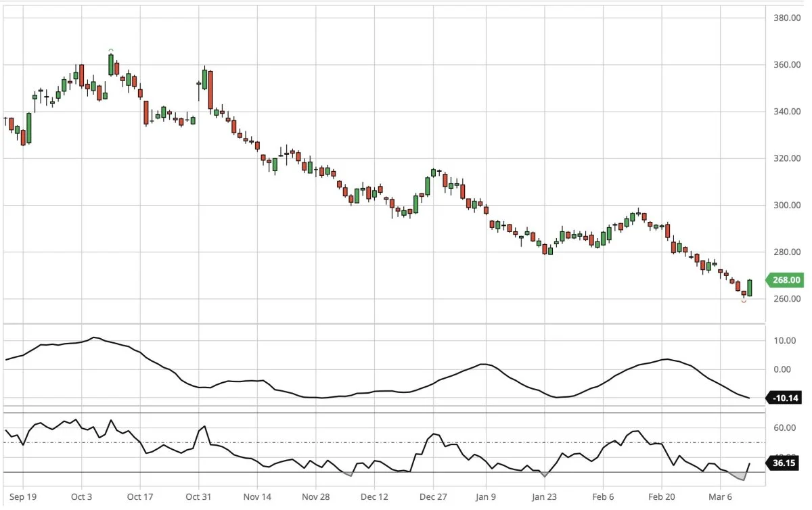Click the -10.14 indicator value label
The height and width of the screenshot is (510, 812).
[784, 398]
